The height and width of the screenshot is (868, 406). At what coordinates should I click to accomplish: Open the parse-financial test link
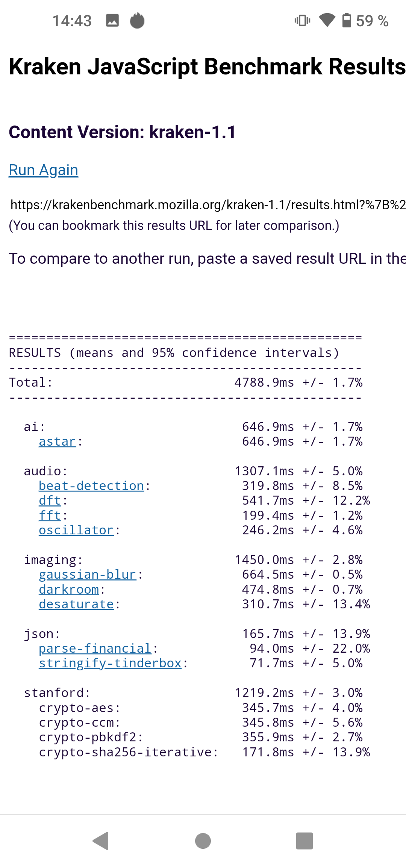point(95,649)
